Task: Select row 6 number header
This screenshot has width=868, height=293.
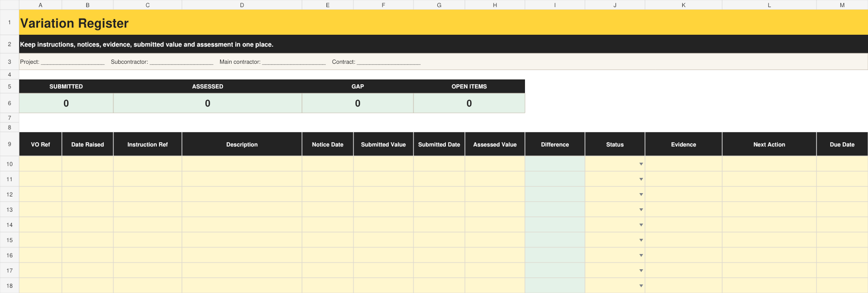Action: pos(10,103)
